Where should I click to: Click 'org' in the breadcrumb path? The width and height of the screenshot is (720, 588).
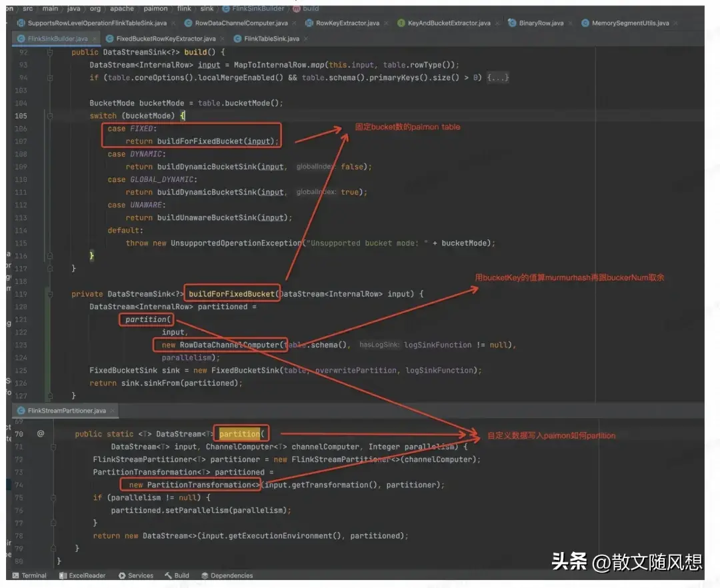(95, 8)
